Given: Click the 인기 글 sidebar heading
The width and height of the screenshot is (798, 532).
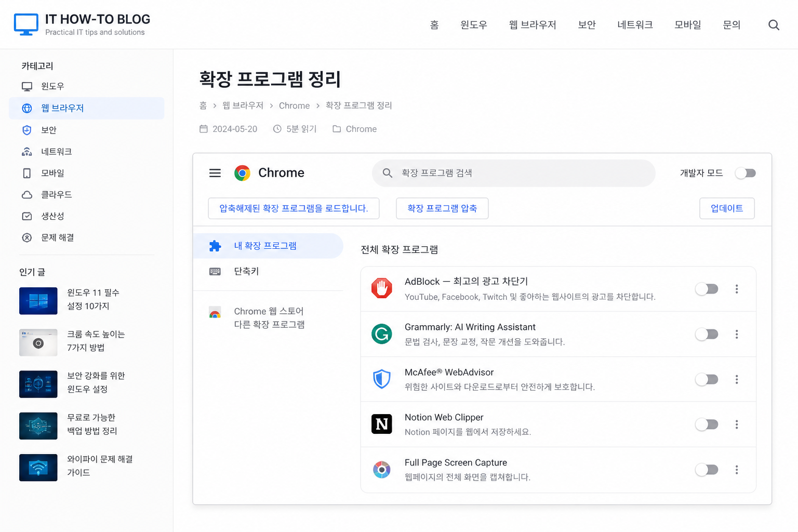Looking at the screenshot, I should click(32, 272).
